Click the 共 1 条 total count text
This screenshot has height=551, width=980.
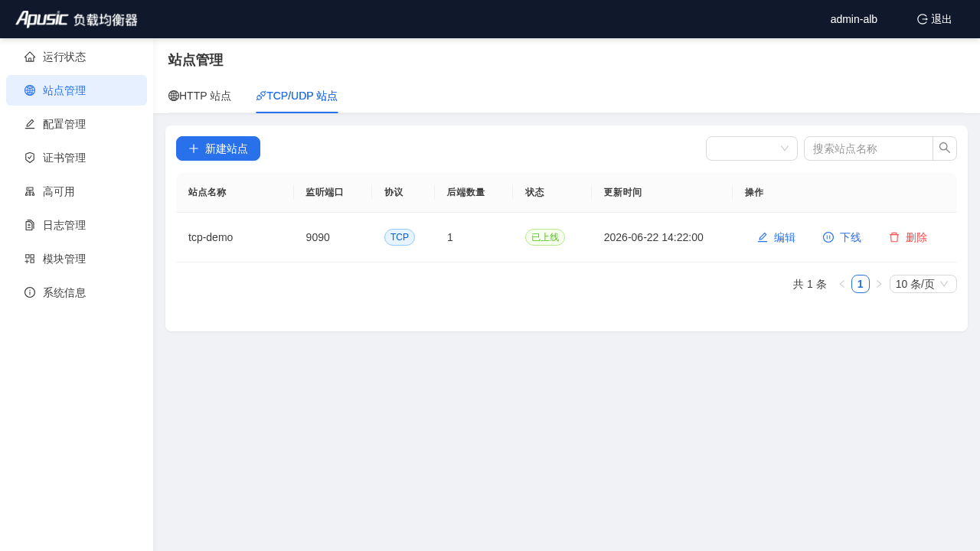tap(810, 284)
